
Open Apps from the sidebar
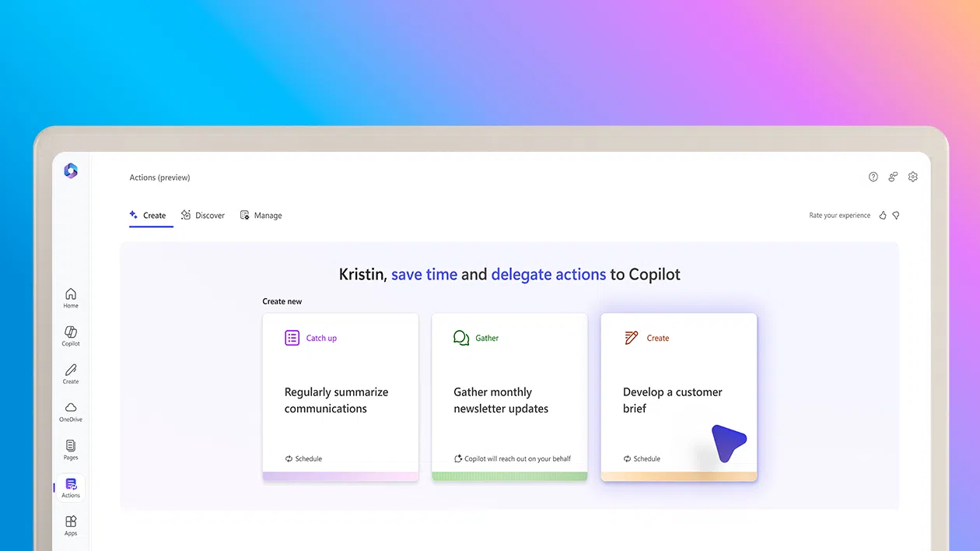tap(71, 525)
